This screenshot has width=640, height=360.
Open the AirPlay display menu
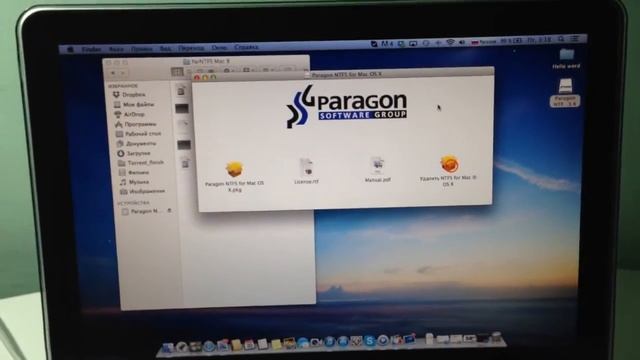413,43
